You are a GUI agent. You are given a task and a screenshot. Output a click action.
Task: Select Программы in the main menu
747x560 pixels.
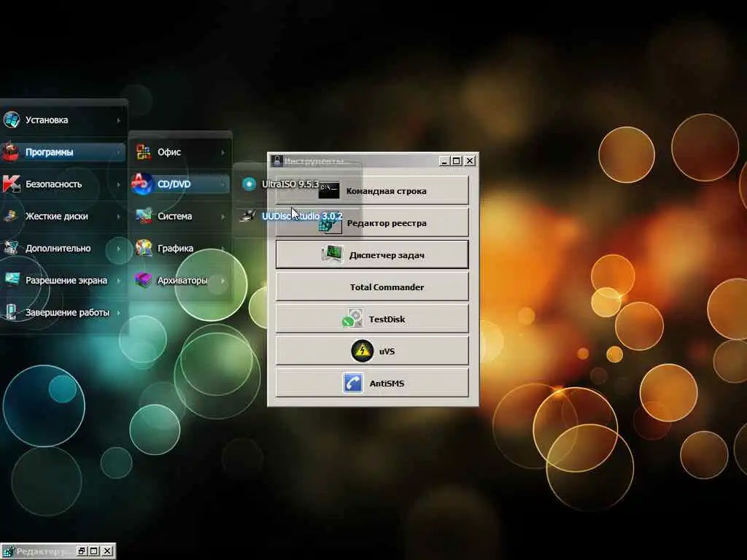point(63,152)
